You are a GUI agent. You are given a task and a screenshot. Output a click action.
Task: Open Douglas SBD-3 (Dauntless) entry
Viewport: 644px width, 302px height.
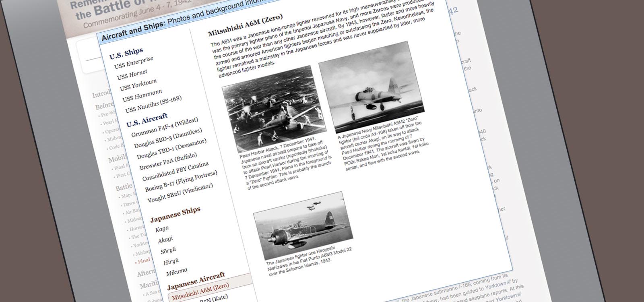168,138
